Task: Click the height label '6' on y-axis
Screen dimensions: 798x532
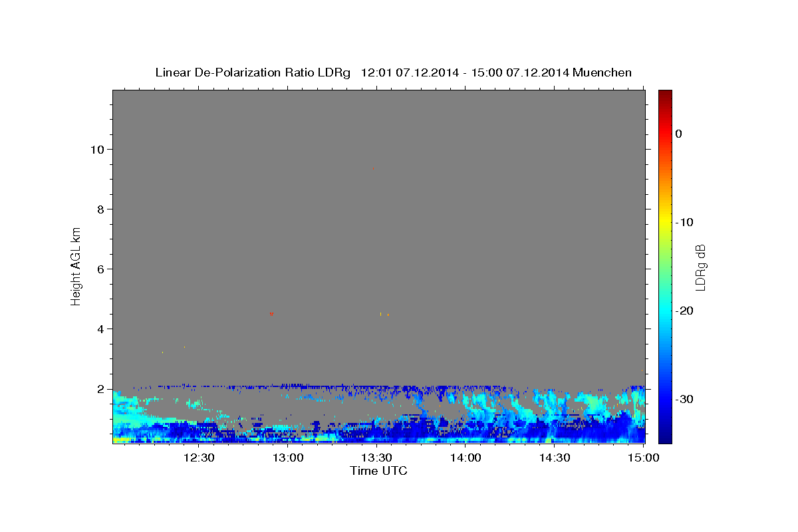Action: click(x=100, y=269)
